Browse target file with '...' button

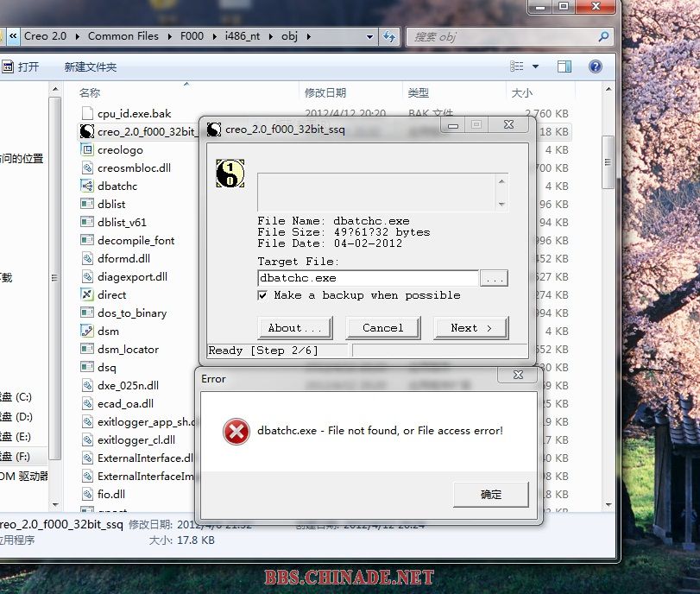coord(494,278)
